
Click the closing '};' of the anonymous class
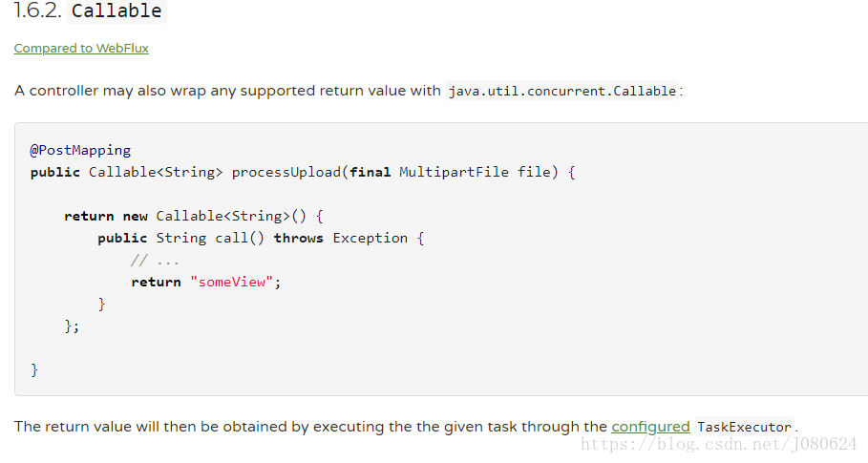point(72,326)
